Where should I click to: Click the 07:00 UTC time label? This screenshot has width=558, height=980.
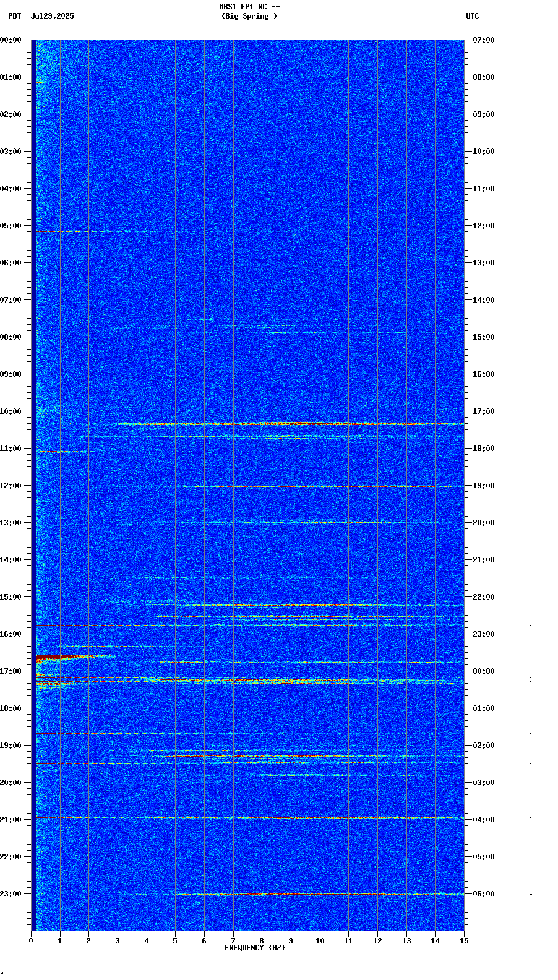tap(484, 40)
